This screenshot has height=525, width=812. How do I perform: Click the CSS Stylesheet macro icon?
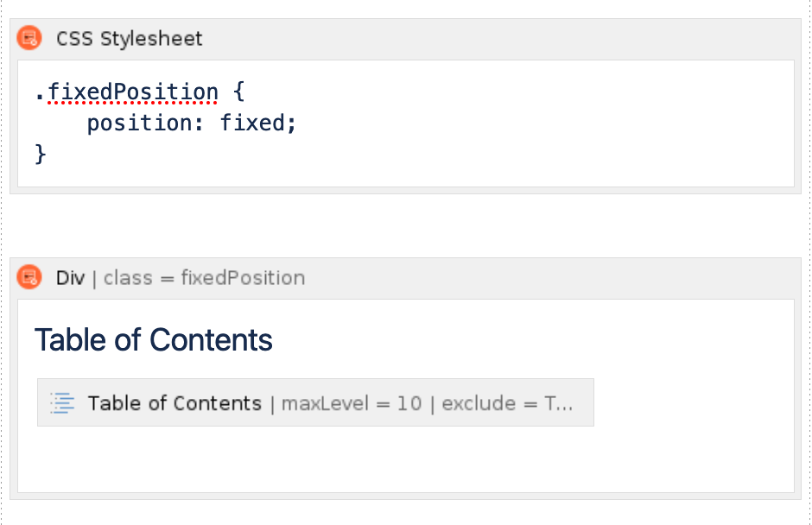(29, 38)
